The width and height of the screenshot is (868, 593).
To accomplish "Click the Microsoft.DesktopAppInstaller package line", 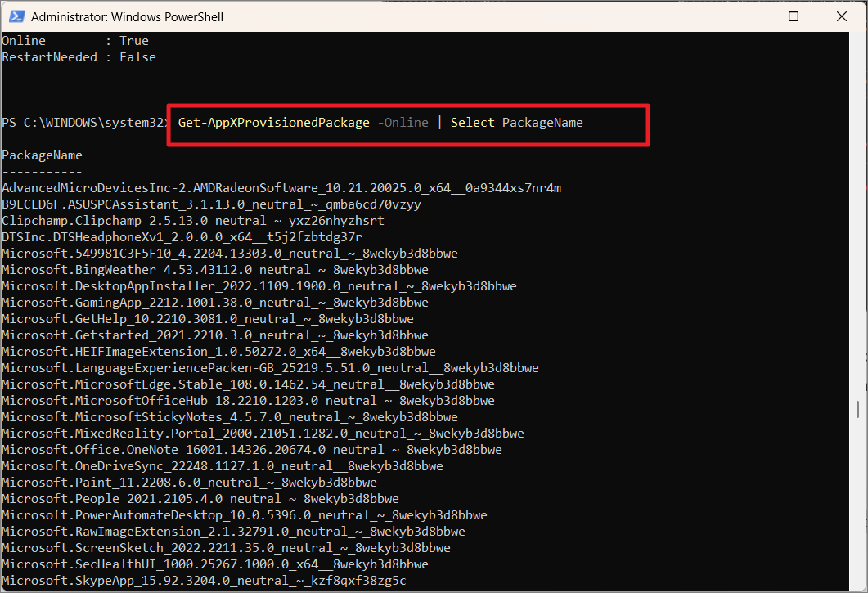I will (259, 286).
